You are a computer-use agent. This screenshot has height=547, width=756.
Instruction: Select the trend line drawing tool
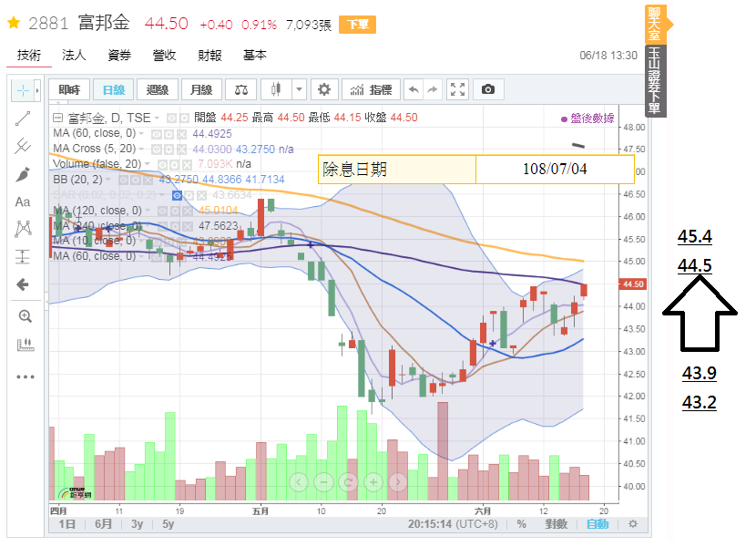[23, 119]
